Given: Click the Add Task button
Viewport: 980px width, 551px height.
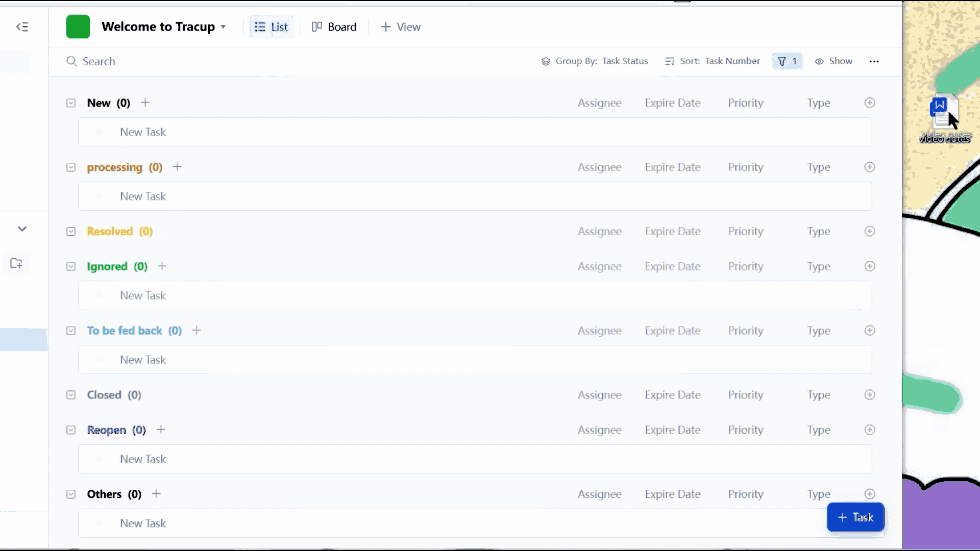Looking at the screenshot, I should (855, 517).
